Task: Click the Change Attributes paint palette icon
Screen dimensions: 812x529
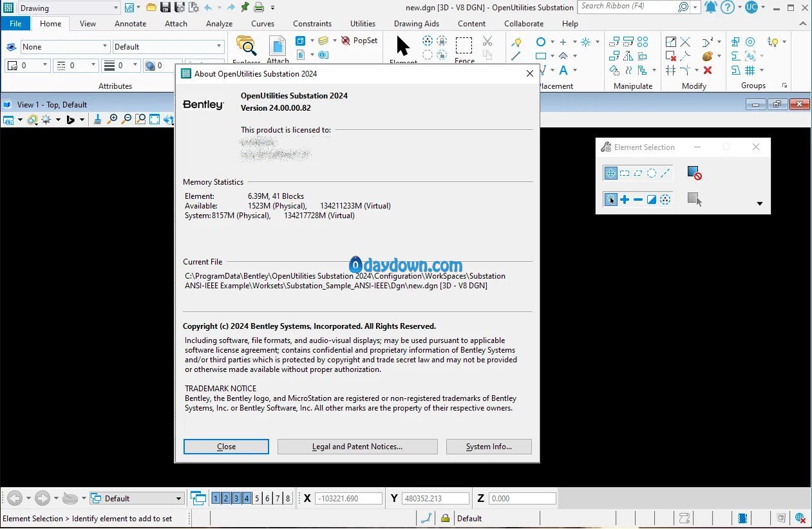Action: tap(708, 56)
